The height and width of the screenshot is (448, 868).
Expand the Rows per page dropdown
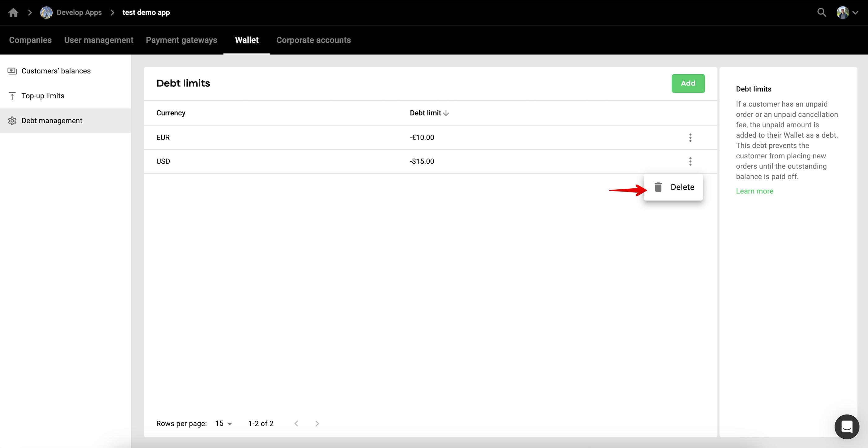[224, 424]
